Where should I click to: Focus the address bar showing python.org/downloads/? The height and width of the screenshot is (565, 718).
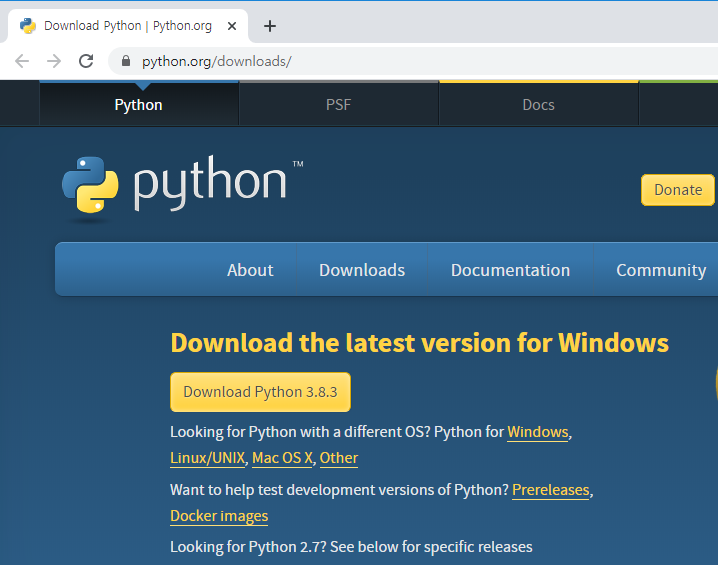[x=412, y=61]
